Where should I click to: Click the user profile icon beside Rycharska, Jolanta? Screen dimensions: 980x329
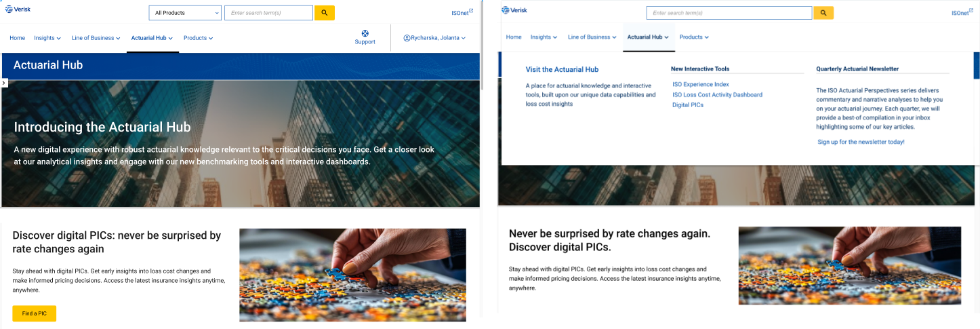[407, 38]
